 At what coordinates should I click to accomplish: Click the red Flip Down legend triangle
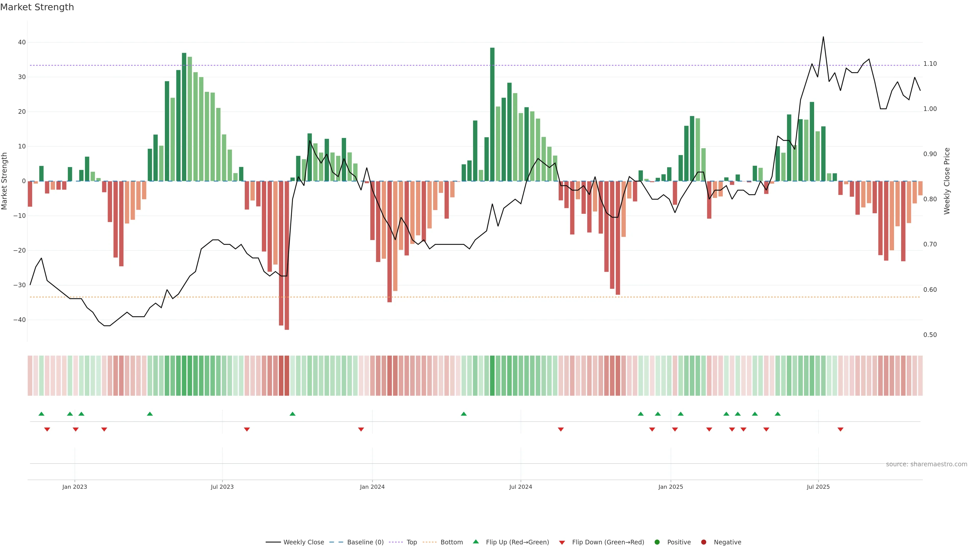coord(562,543)
